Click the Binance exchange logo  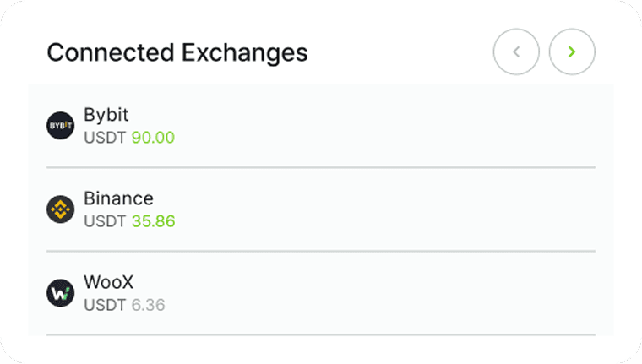coord(61,209)
